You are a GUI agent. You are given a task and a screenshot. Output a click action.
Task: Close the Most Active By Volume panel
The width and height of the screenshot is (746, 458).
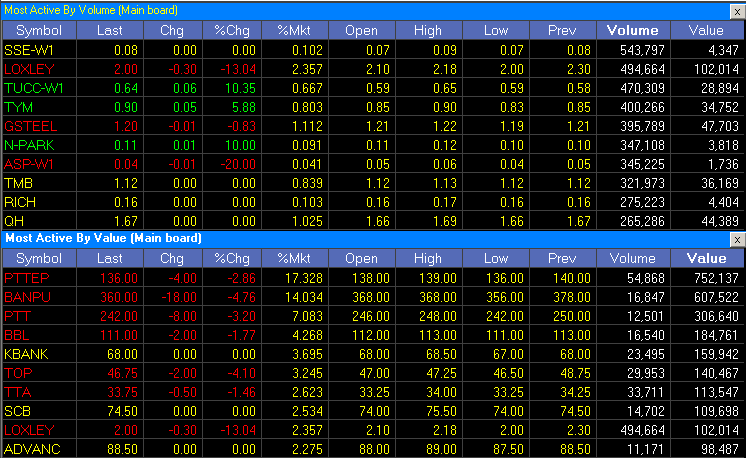[x=737, y=11]
